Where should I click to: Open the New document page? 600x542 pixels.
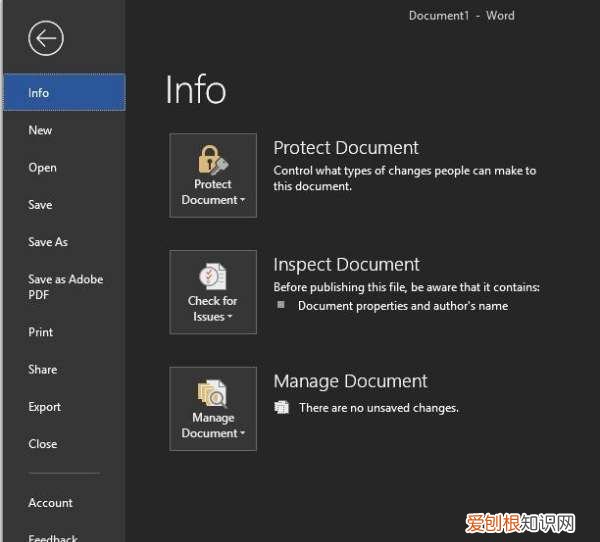[40, 130]
